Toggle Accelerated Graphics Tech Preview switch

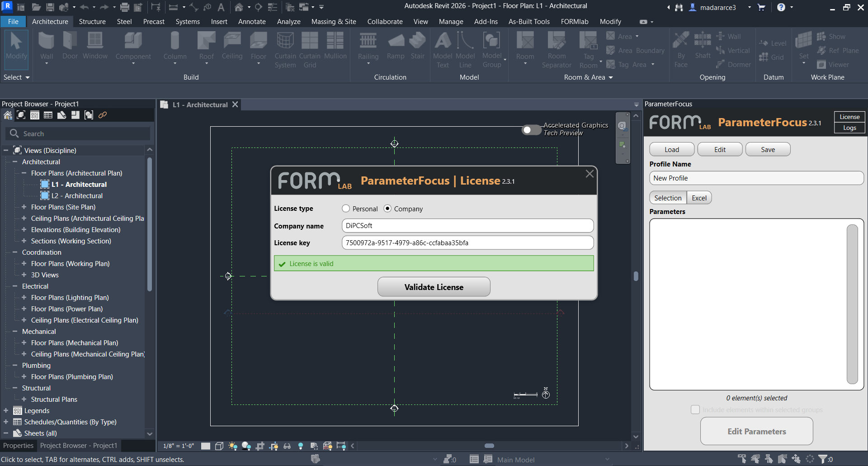(x=531, y=130)
